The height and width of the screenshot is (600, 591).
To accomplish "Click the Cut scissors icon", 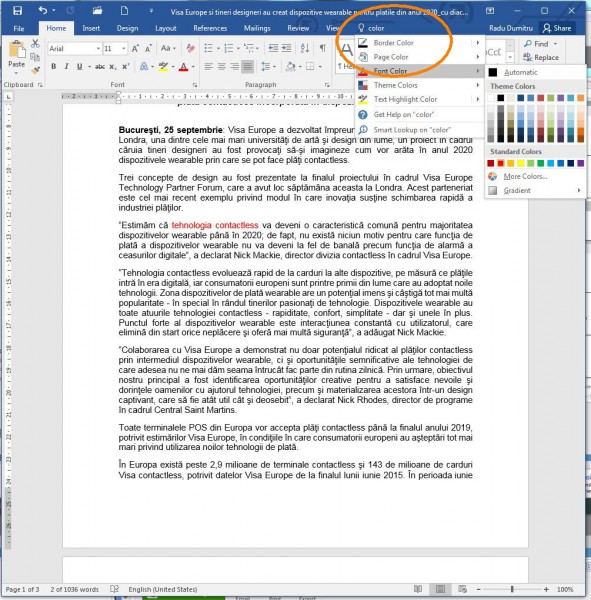I will (35, 43).
